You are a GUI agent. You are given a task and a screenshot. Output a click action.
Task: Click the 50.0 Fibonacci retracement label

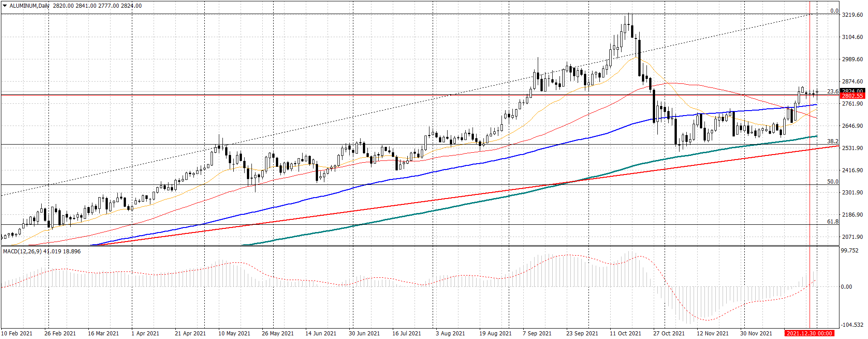(x=833, y=181)
